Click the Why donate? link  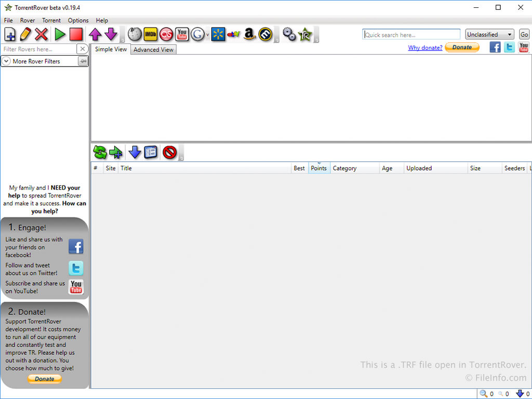pos(425,47)
